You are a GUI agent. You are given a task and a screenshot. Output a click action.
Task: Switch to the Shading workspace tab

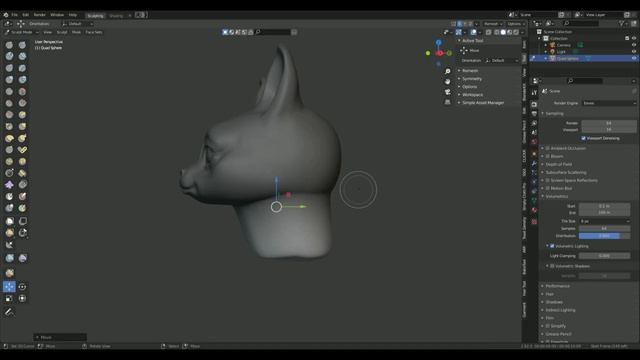116,16
